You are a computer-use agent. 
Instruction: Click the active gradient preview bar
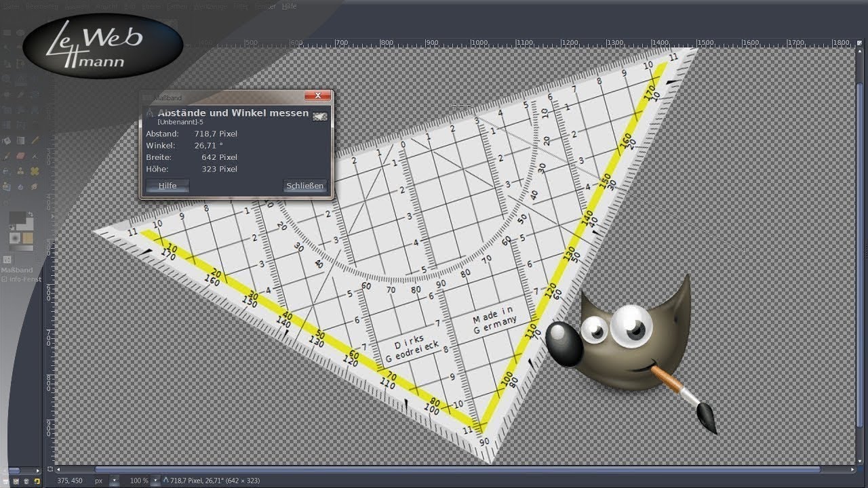coord(21,248)
